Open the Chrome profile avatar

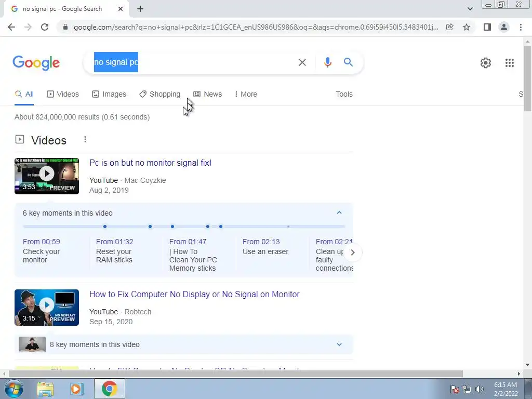tap(504, 27)
